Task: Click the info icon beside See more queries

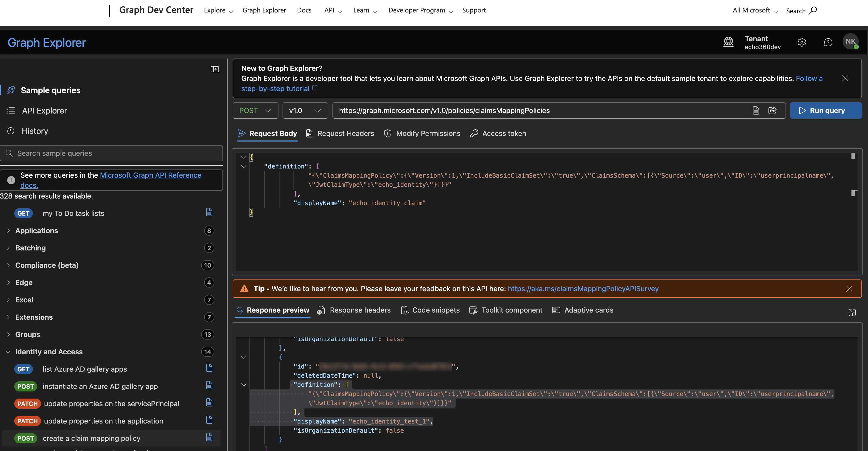Action: (x=11, y=180)
